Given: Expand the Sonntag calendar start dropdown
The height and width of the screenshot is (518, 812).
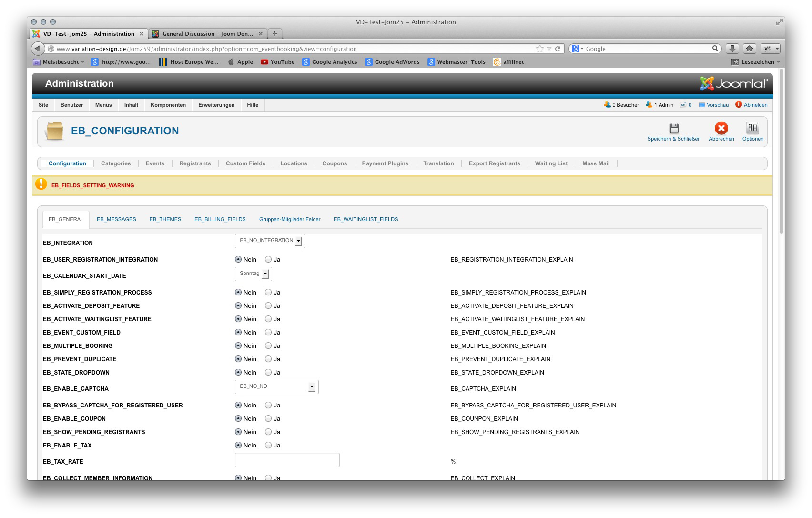Looking at the screenshot, I should coord(253,274).
